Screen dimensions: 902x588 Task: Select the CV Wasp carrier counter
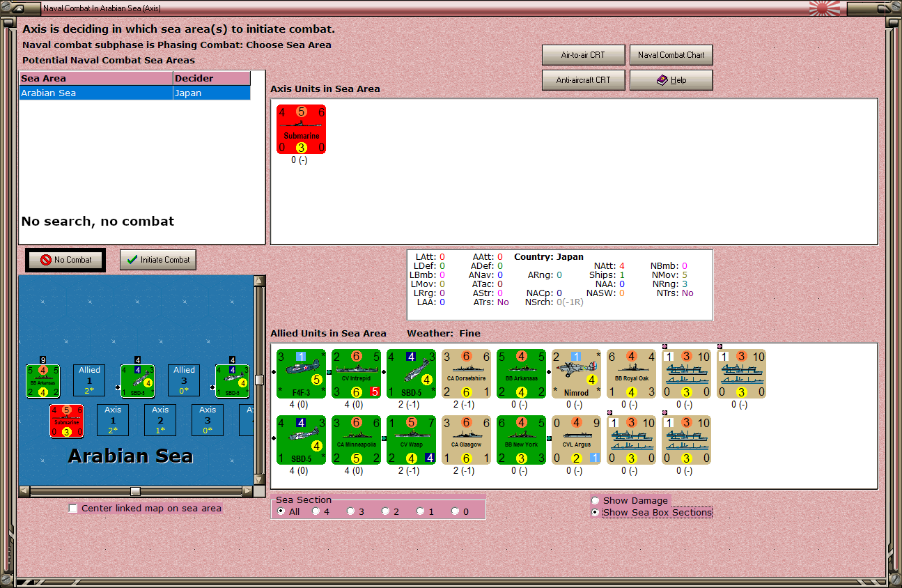coord(412,440)
